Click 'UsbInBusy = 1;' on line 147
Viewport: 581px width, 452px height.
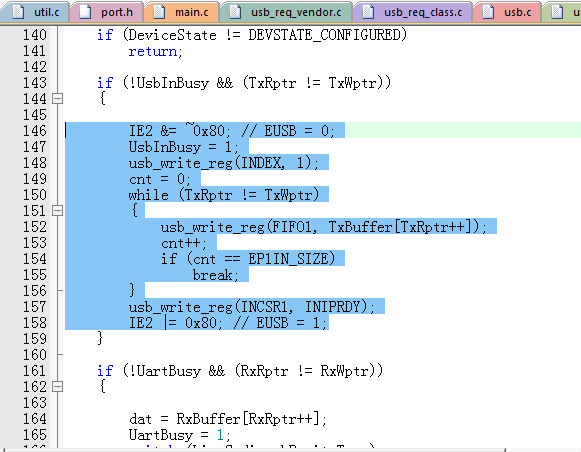click(x=183, y=147)
